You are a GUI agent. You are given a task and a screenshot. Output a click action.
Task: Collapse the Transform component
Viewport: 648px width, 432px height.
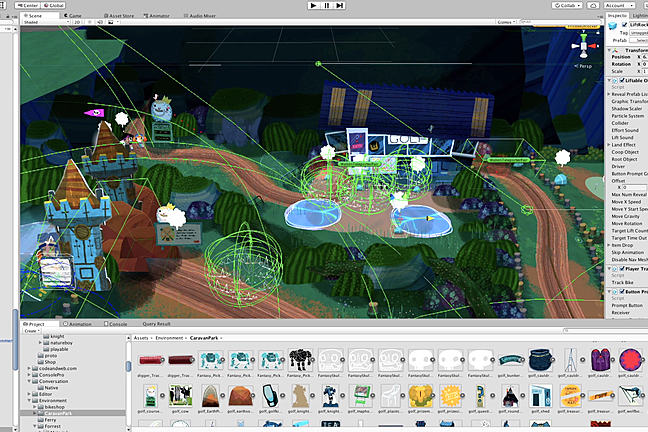pyautogui.click(x=609, y=50)
